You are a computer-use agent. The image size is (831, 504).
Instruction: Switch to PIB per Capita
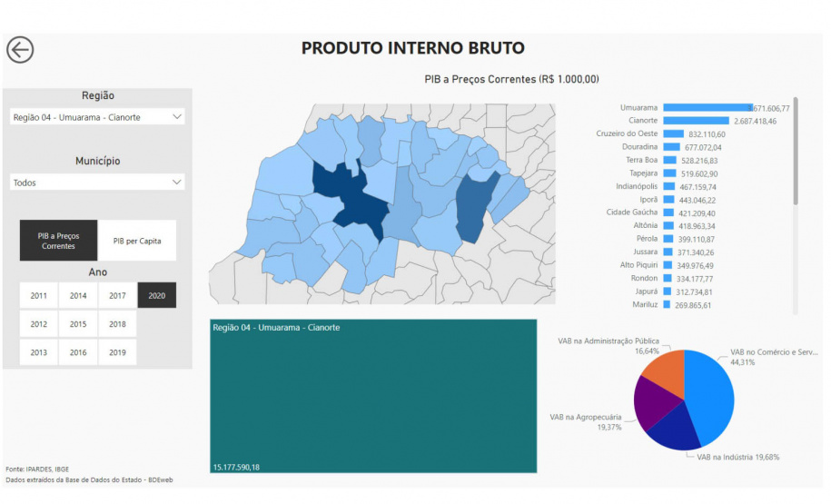(137, 241)
